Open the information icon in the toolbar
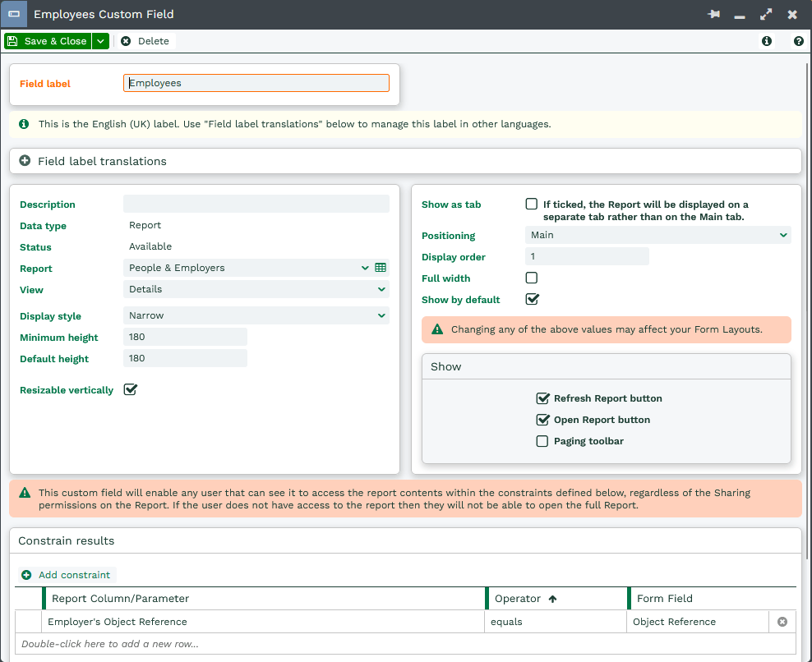Image resolution: width=812 pixels, height=662 pixels. (x=767, y=41)
